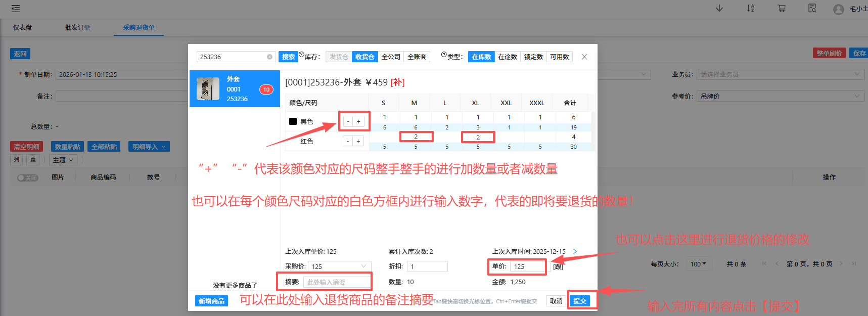Open the 采购价 dropdown

[340, 266]
